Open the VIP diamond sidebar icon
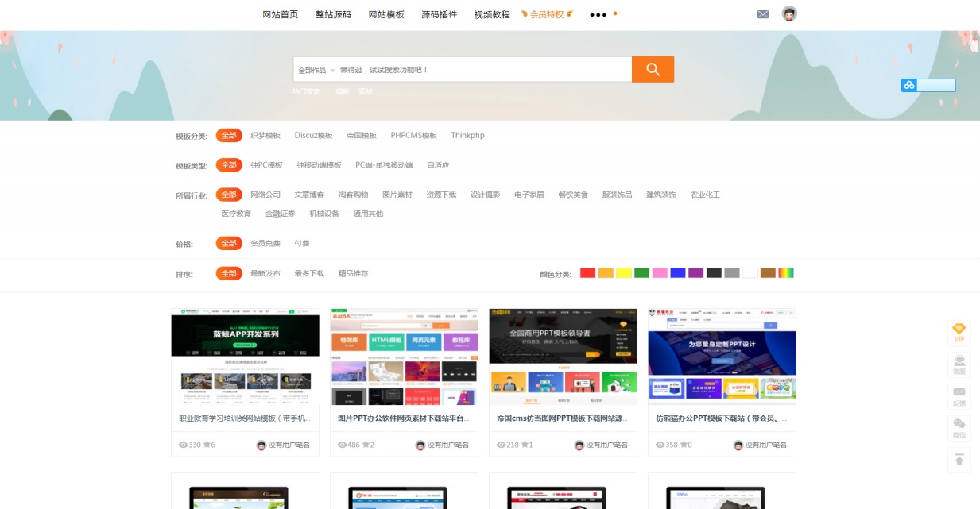This screenshot has height=509, width=980. tap(959, 333)
